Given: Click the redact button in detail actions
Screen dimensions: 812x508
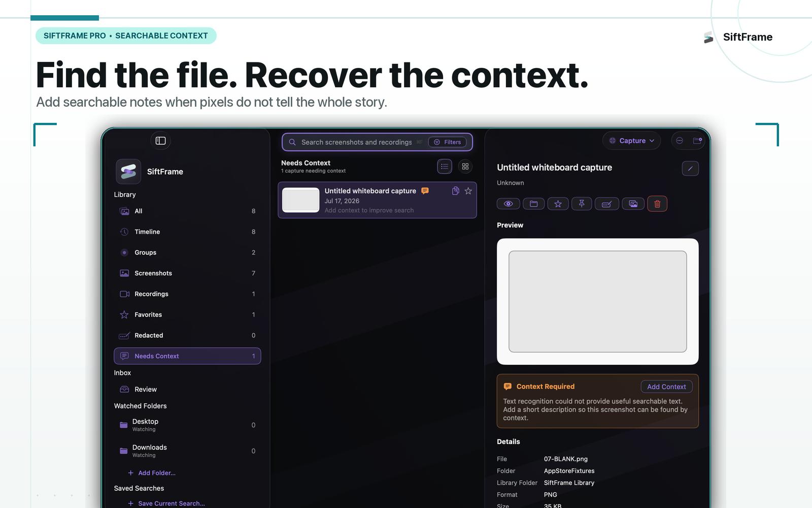Looking at the screenshot, I should 606,204.
